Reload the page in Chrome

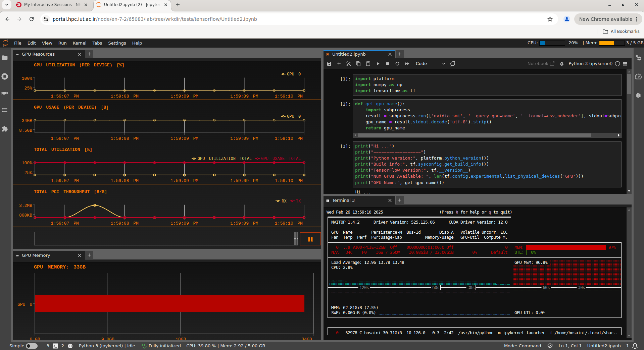pos(32,19)
